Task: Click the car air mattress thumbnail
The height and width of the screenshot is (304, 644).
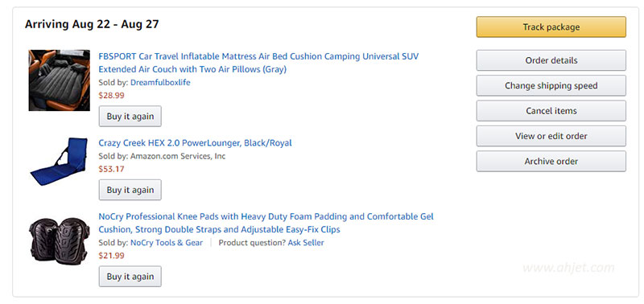Action: point(59,80)
